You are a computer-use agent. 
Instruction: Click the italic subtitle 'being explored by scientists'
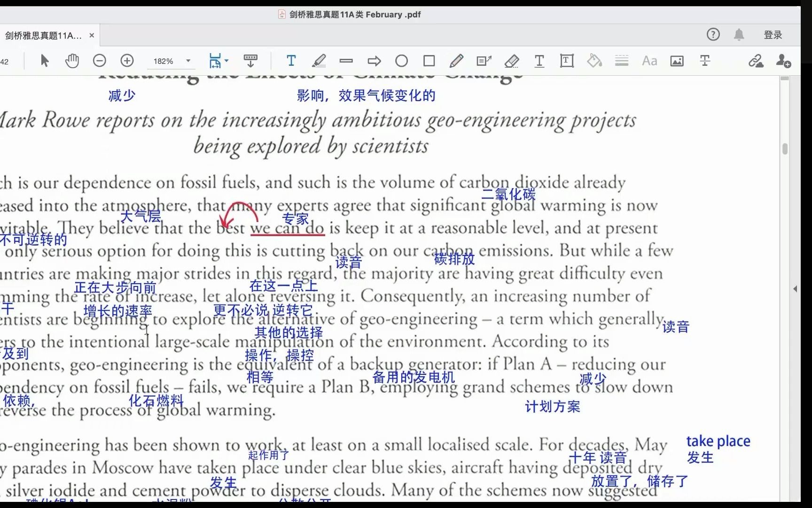pos(311,146)
